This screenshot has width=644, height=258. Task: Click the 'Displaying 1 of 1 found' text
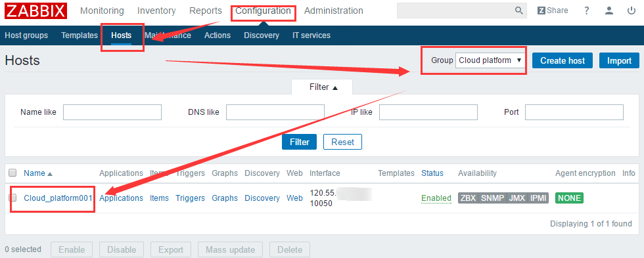pyautogui.click(x=591, y=224)
